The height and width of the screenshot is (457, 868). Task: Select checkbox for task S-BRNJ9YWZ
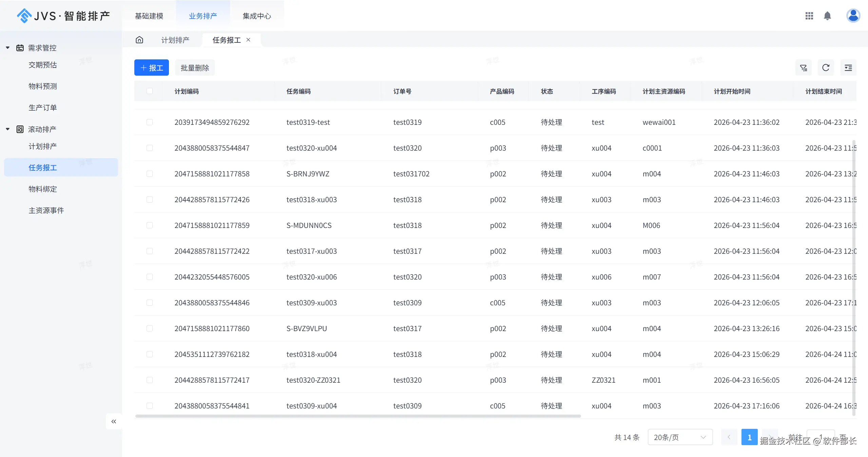click(150, 174)
